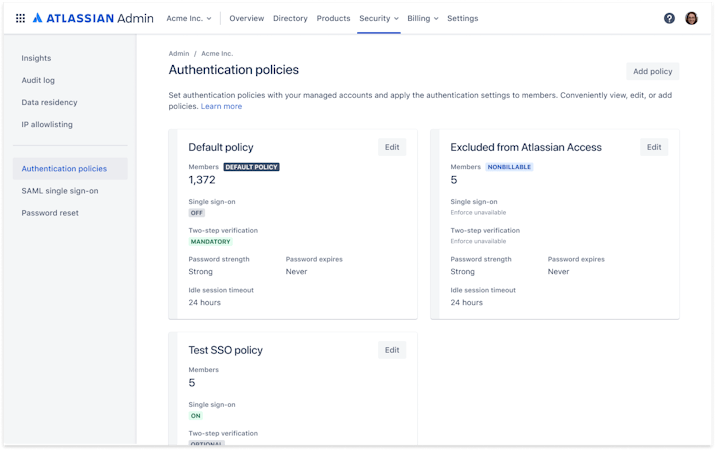Open Settings in the top navigation

(463, 18)
